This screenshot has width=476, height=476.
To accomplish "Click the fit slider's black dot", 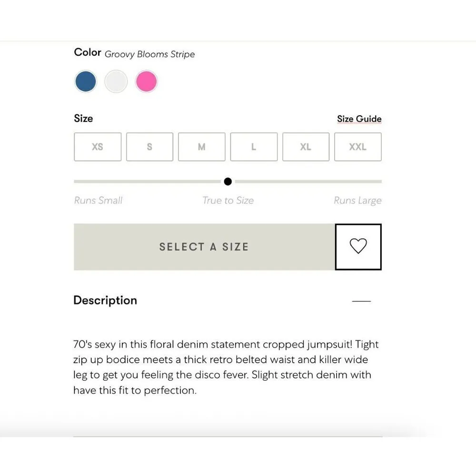I will point(228,181).
